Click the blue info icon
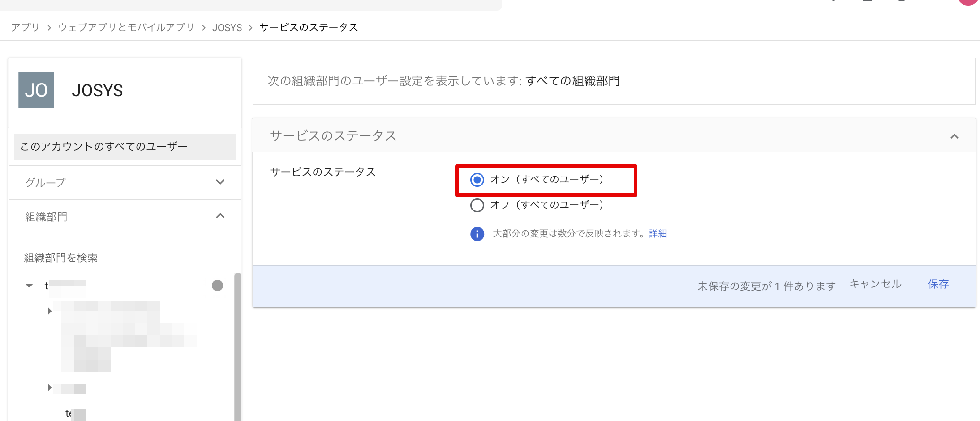The height and width of the screenshot is (421, 980). [x=477, y=234]
